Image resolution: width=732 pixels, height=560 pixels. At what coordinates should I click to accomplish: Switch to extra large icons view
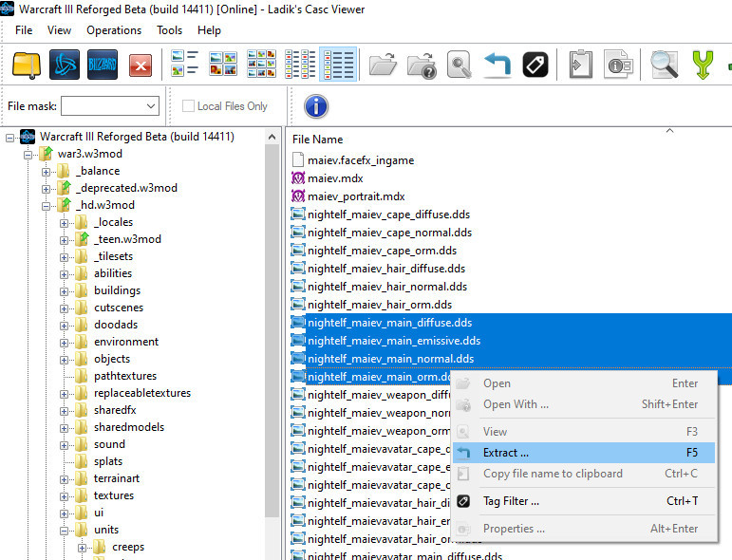[x=185, y=64]
